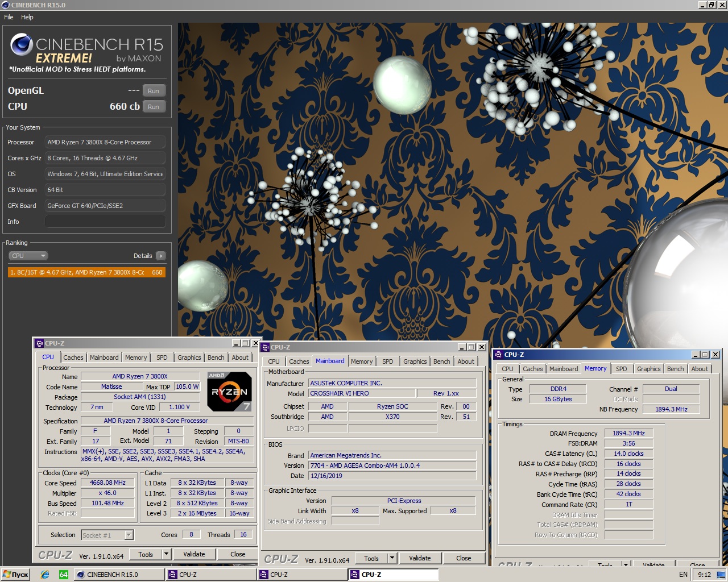The width and height of the screenshot is (728, 582).
Task: Open SPD tab in right CPU-Z window
Action: [622, 369]
